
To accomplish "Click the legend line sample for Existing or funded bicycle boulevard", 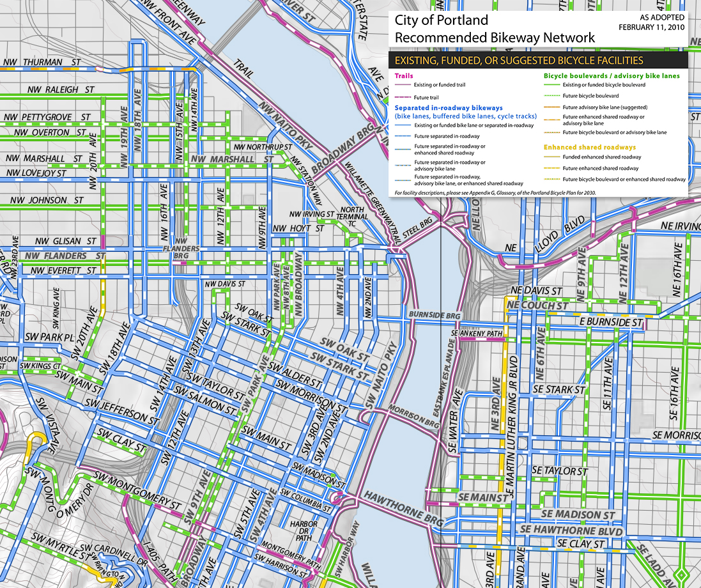I will pyautogui.click(x=551, y=84).
